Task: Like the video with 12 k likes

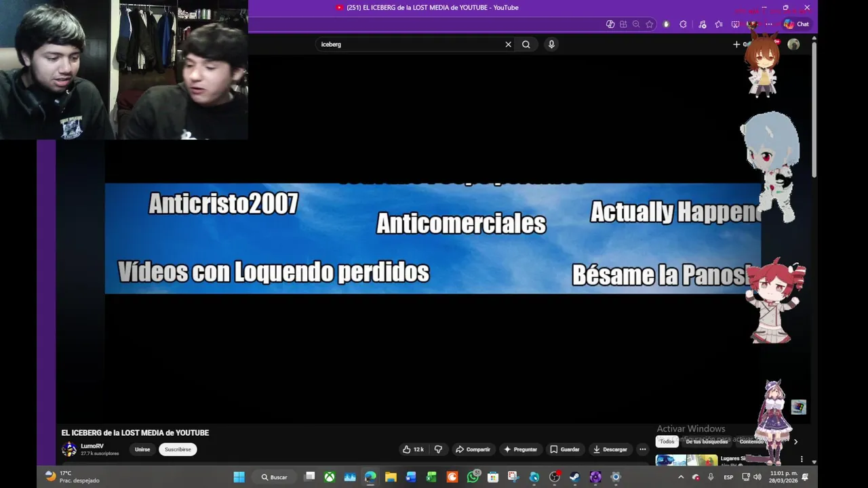Action: tap(413, 449)
